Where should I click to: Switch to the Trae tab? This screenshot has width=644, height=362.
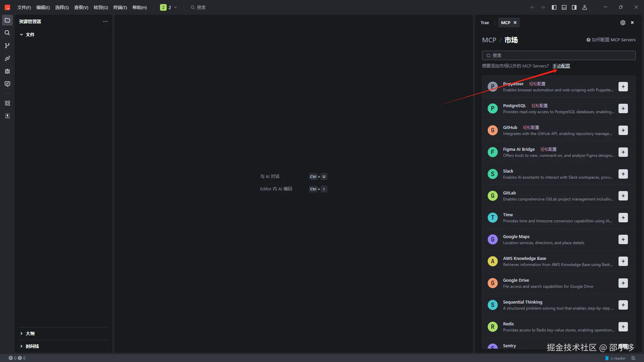tap(485, 22)
